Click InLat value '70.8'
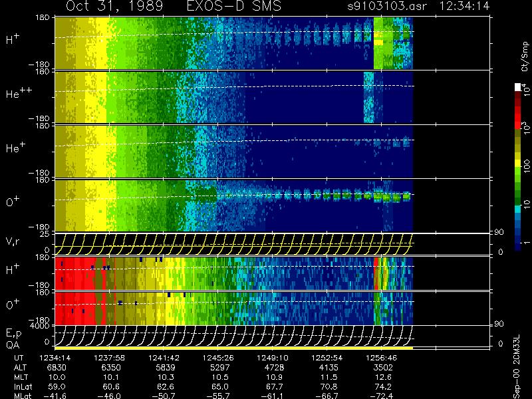Image resolution: width=532 pixels, height=399 pixels. [329, 386]
